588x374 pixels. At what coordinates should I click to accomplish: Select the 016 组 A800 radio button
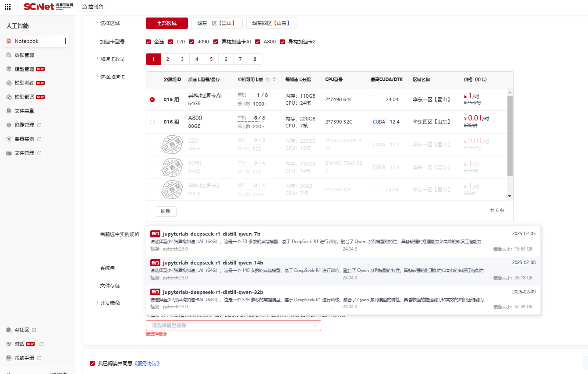(x=152, y=122)
